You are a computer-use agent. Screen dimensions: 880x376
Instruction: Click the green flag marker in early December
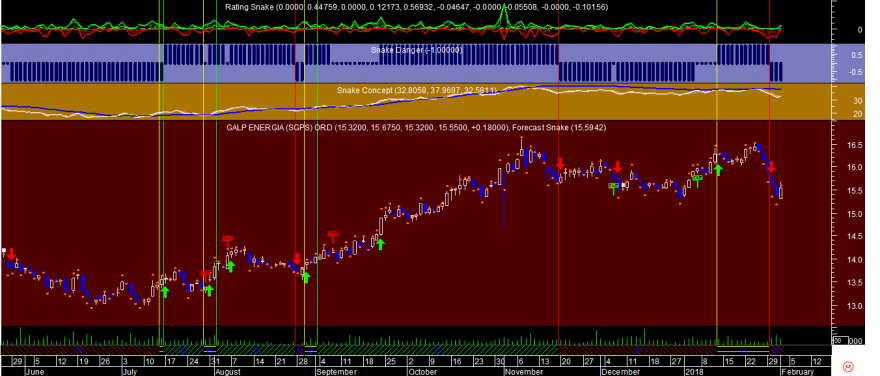coord(613,187)
